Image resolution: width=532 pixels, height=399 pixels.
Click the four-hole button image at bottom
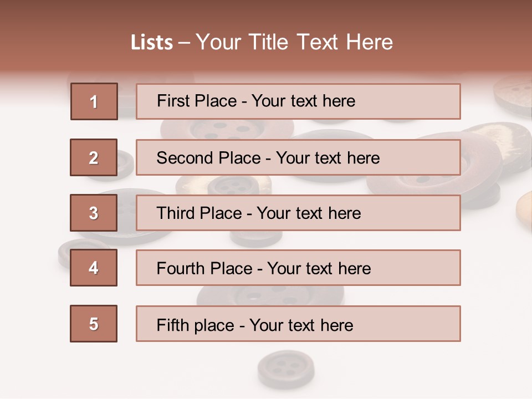286,369
